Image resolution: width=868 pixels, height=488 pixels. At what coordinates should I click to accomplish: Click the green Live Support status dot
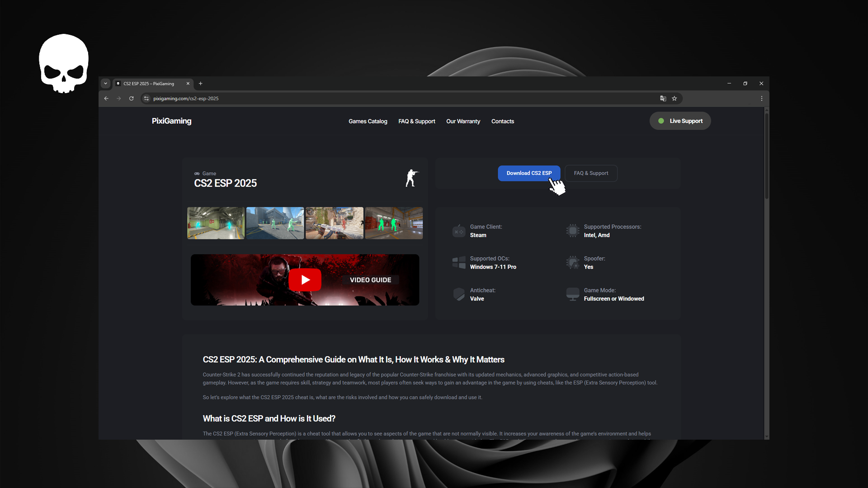coord(661,121)
